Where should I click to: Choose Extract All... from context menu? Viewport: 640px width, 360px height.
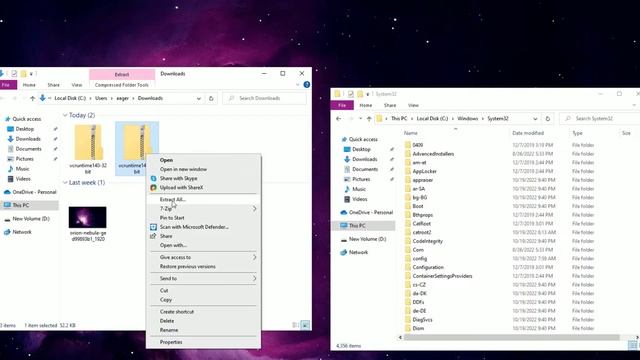tap(173, 200)
